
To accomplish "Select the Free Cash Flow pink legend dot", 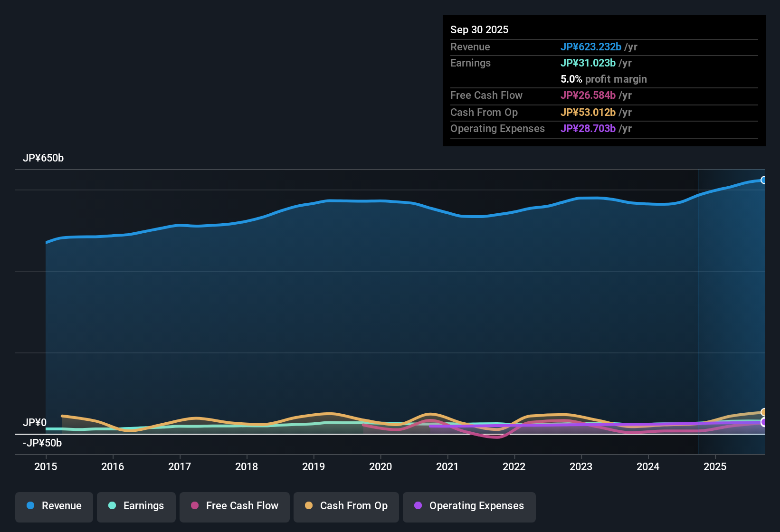I will point(194,506).
